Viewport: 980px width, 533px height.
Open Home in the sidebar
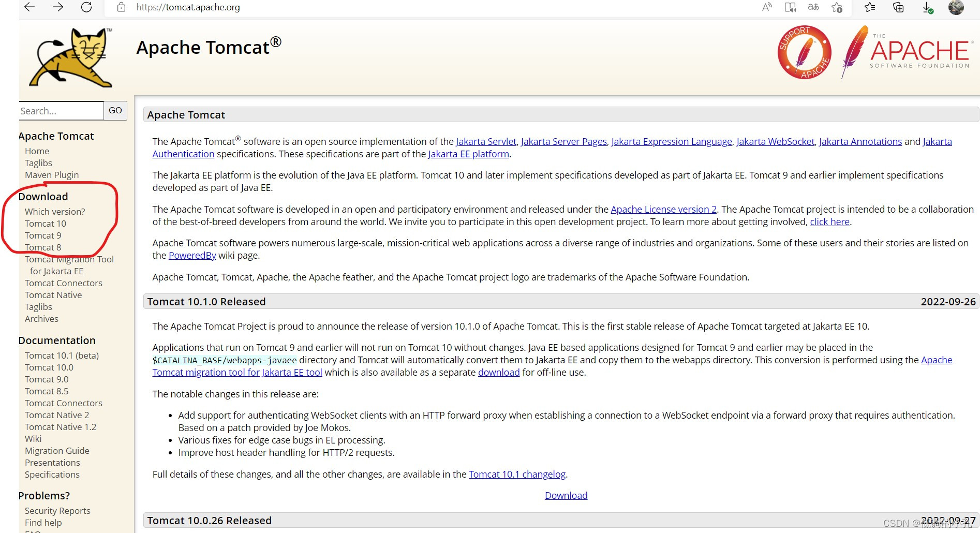click(x=37, y=151)
